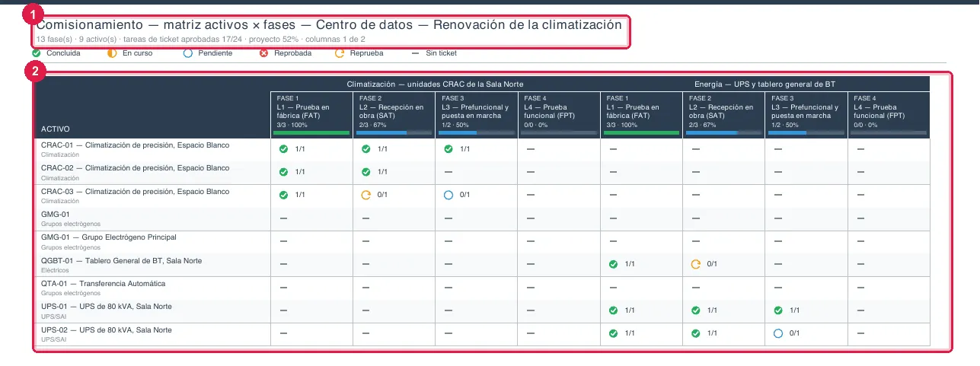Image resolution: width=980 pixels, height=366 pixels.
Task: Open UPS-01 Energía Fase 2 SAT completed check
Action: 695,310
